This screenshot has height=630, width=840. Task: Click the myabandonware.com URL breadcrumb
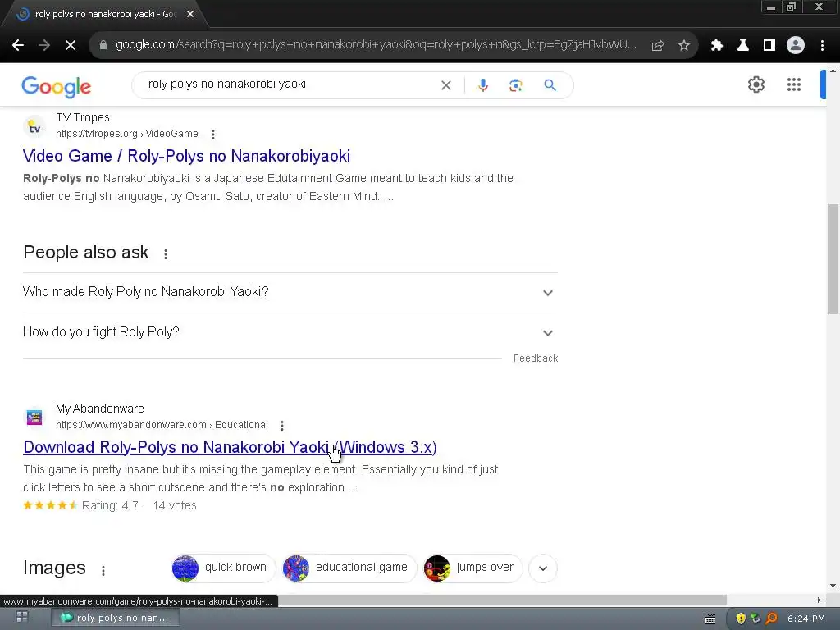(x=162, y=425)
